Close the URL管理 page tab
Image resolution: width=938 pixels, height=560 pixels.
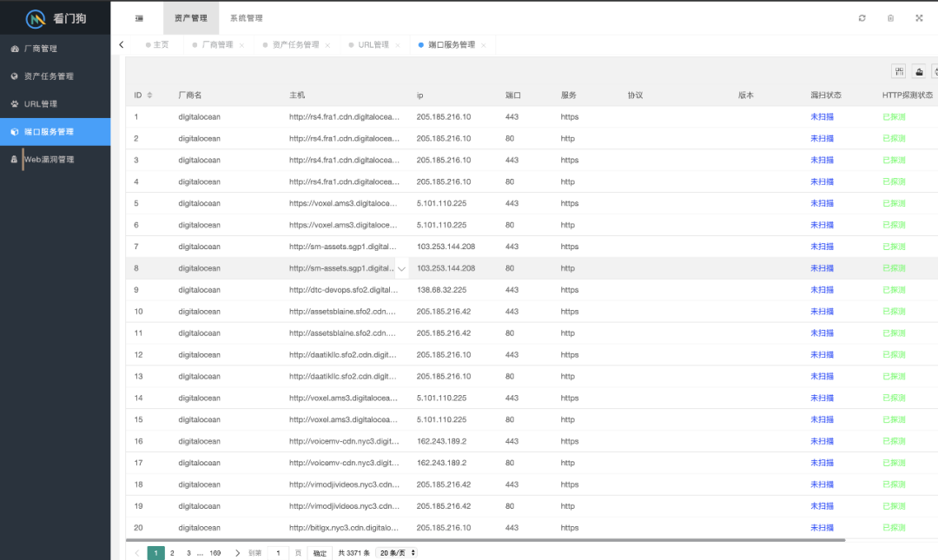(397, 45)
